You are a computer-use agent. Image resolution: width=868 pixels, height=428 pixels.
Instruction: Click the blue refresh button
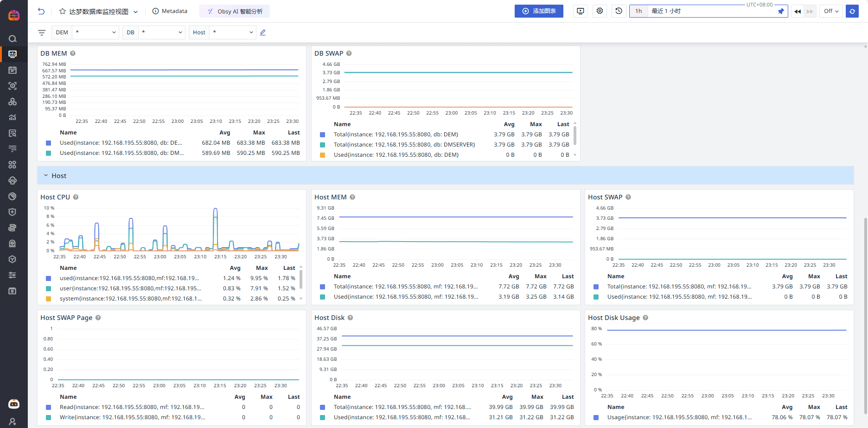pos(852,11)
